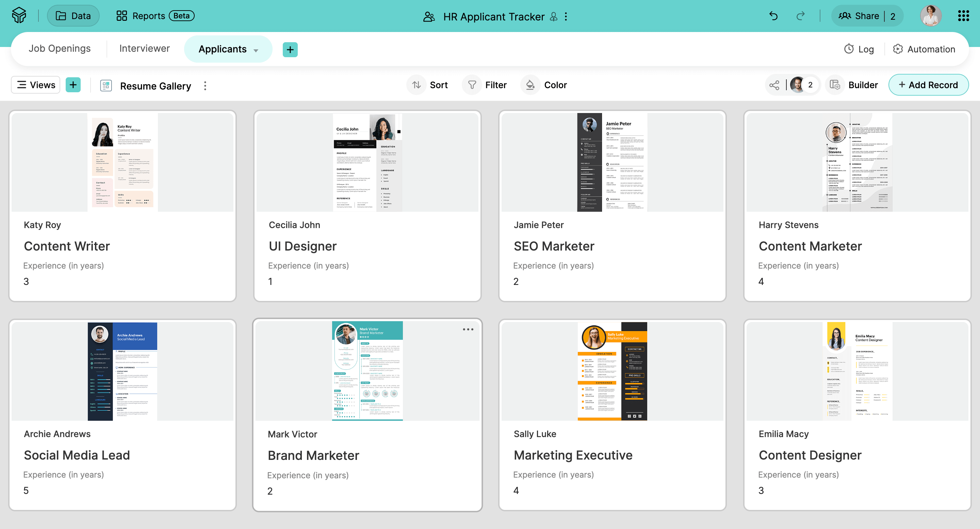The image size is (980, 529).
Task: Click the Filter funnel icon
Action: pos(472,85)
